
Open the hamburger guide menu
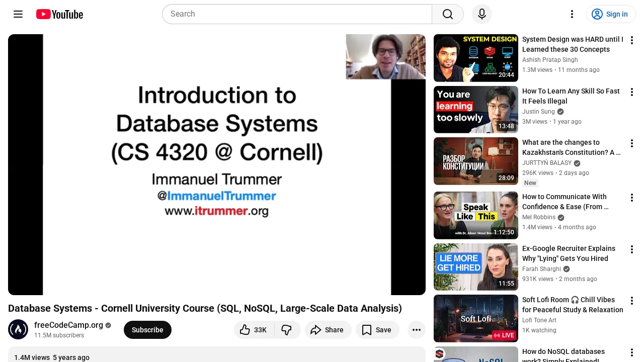point(18,14)
